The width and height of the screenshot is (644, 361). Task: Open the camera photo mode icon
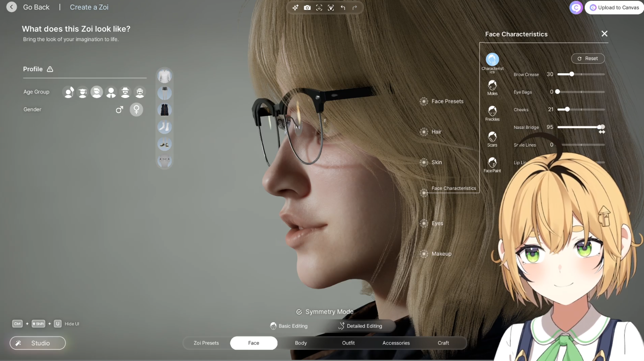click(307, 7)
